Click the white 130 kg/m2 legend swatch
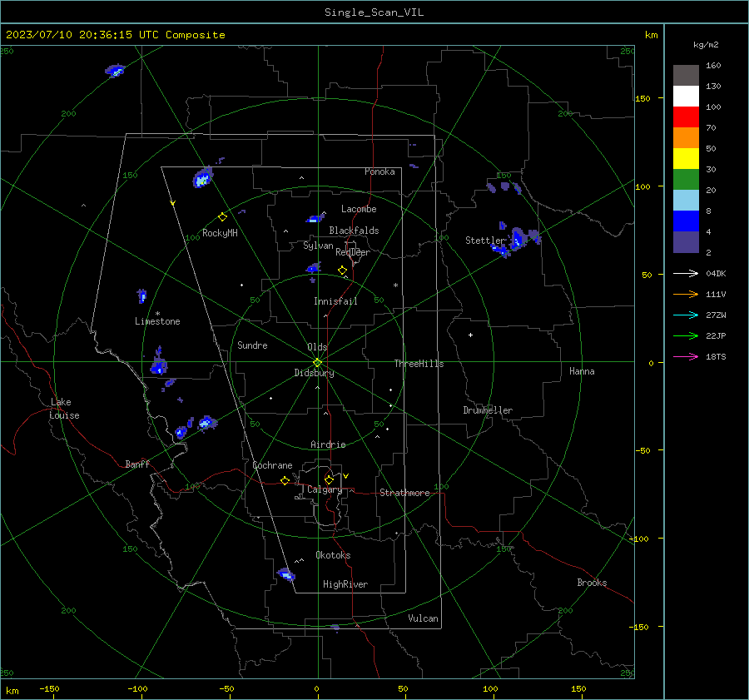 686,97
